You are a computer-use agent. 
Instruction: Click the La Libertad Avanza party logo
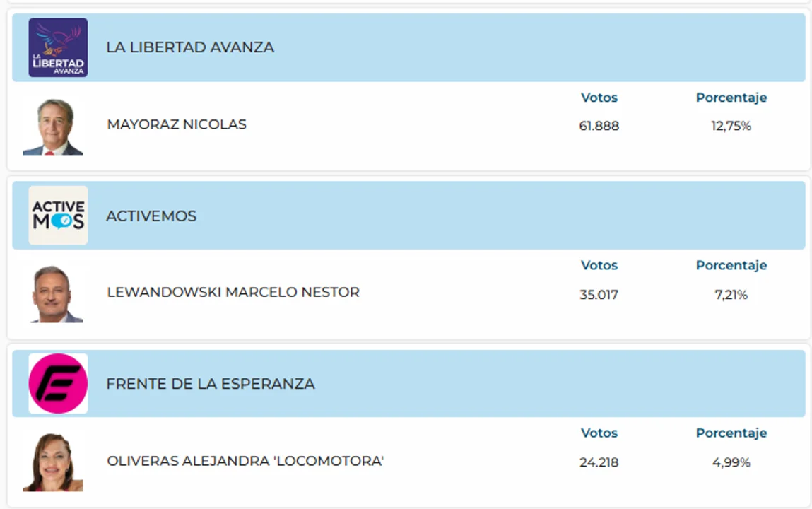pos(58,47)
